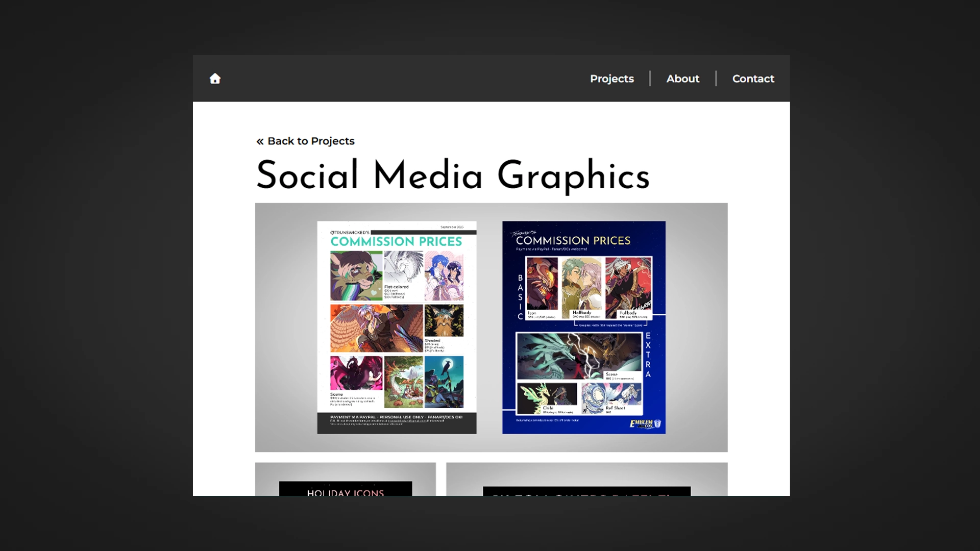The height and width of the screenshot is (551, 980).
Task: Open the blue Commission Prices graphic
Action: point(583,327)
